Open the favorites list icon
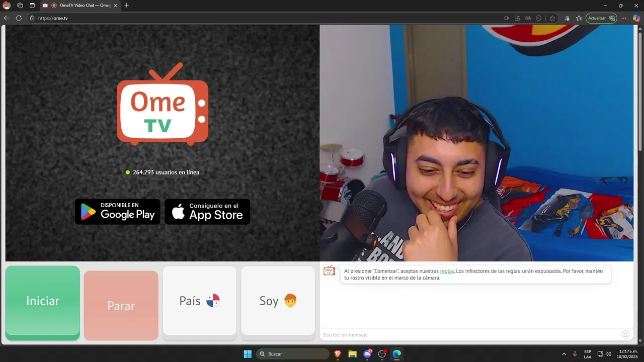The height and width of the screenshot is (362, 644). 579,18
